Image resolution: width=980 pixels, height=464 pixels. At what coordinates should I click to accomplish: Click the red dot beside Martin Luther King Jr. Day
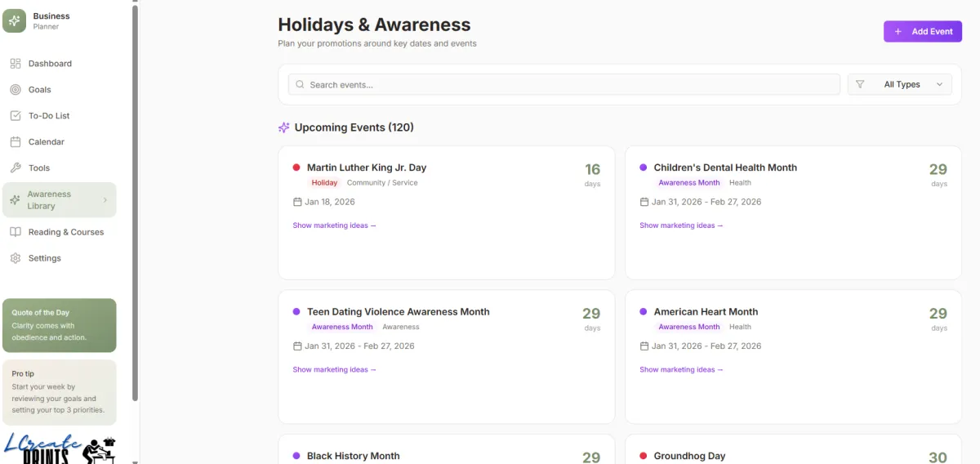(x=296, y=167)
